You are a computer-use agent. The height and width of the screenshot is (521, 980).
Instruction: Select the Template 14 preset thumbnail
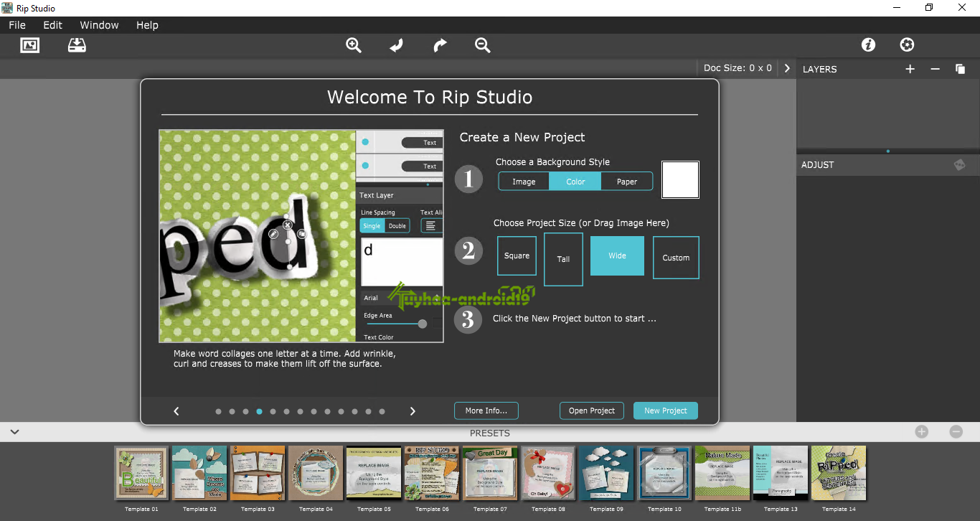tap(839, 473)
